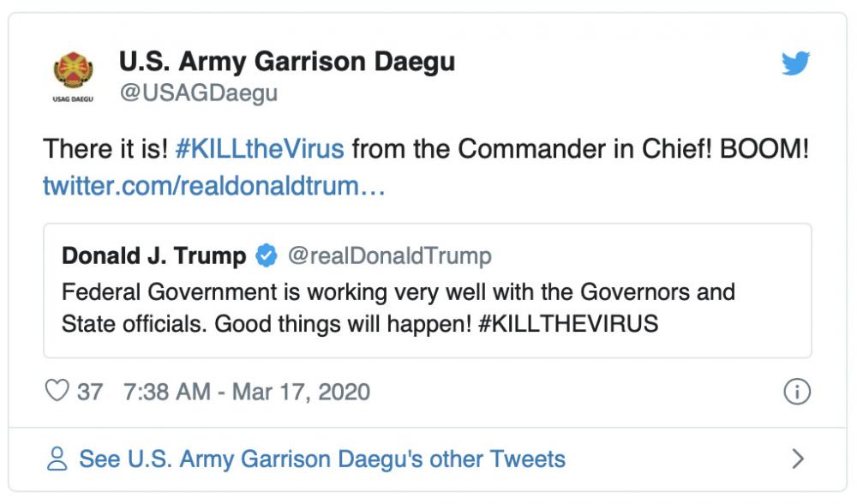Screen dimensions: 857x504
Task: Click the @realDonaldTrump handle
Action: [390, 255]
